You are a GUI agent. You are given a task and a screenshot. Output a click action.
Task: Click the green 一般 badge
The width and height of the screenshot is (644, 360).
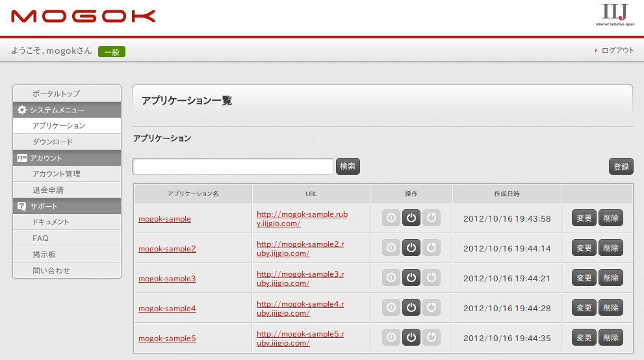click(x=112, y=52)
